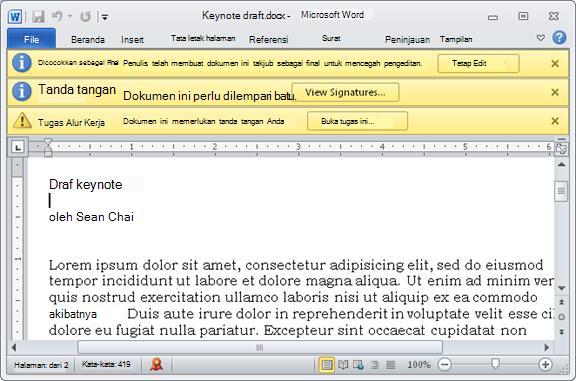The height and width of the screenshot is (381, 576).
Task: Click the Halaman page count in status bar
Action: point(41,365)
